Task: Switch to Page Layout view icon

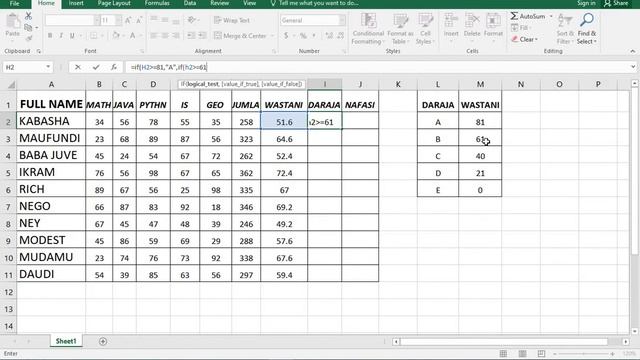Action: [x=522, y=353]
